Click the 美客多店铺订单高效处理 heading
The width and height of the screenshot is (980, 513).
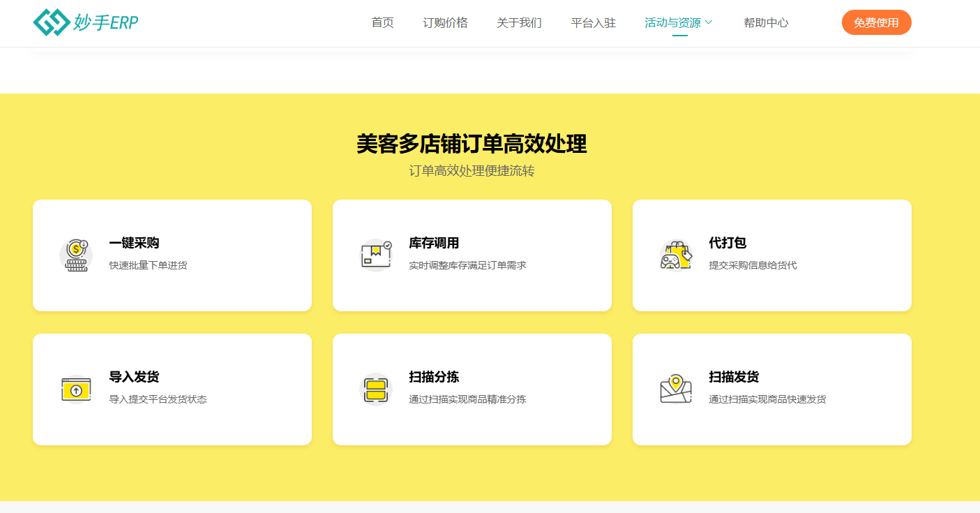[x=472, y=144]
